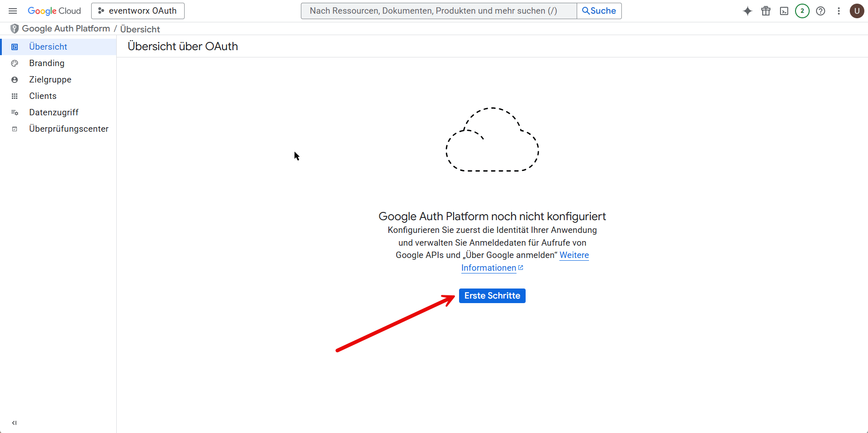Click the Suche search button
The height and width of the screenshot is (433, 868).
599,11
